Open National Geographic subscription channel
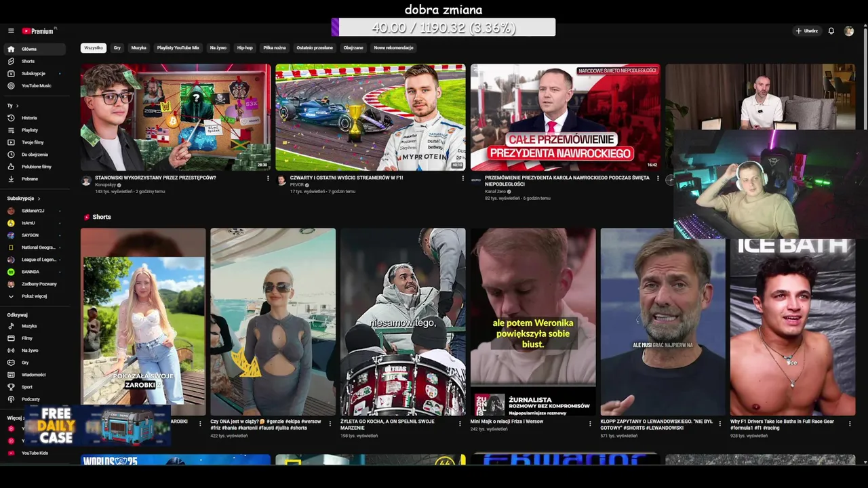Screen dimensions: 868x488 click(x=34, y=247)
